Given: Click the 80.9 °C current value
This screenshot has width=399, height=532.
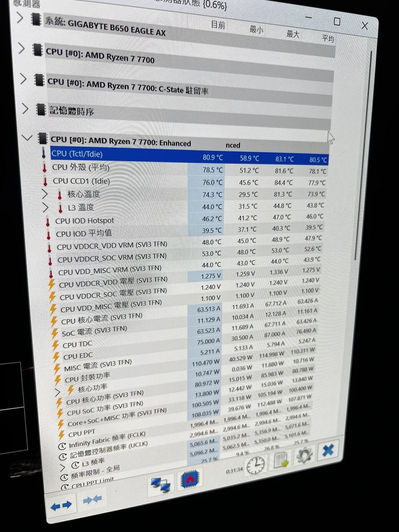Looking at the screenshot, I should point(213,158).
